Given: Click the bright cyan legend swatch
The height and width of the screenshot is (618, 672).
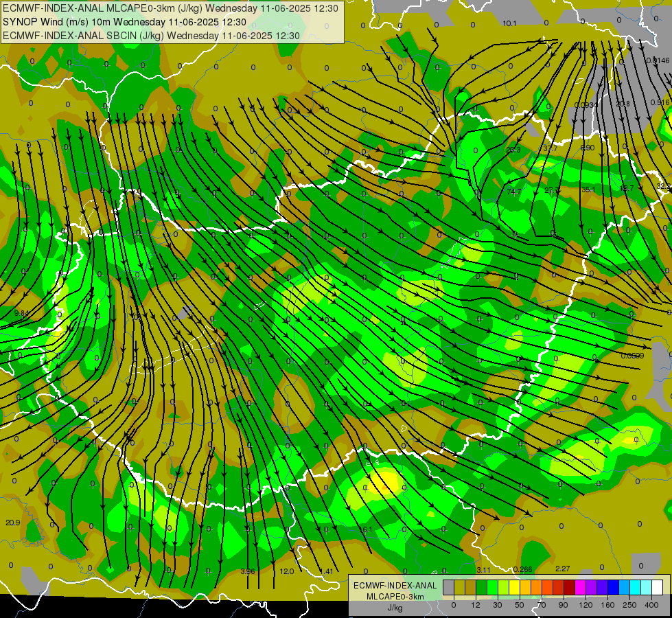Looking at the screenshot, I should (x=636, y=587).
